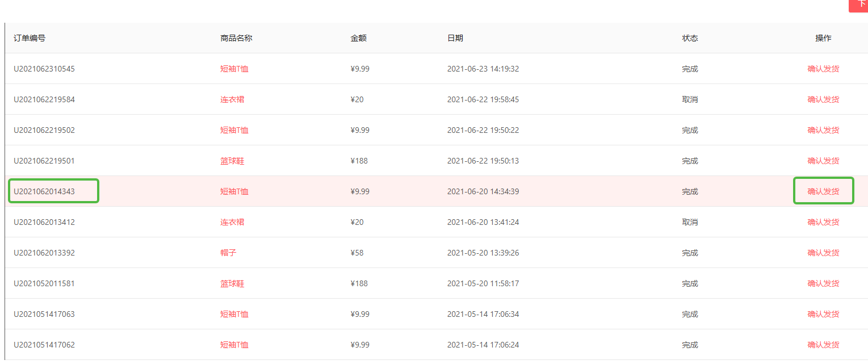Click the red button at top right
The width and height of the screenshot is (868, 364).
pos(859,5)
